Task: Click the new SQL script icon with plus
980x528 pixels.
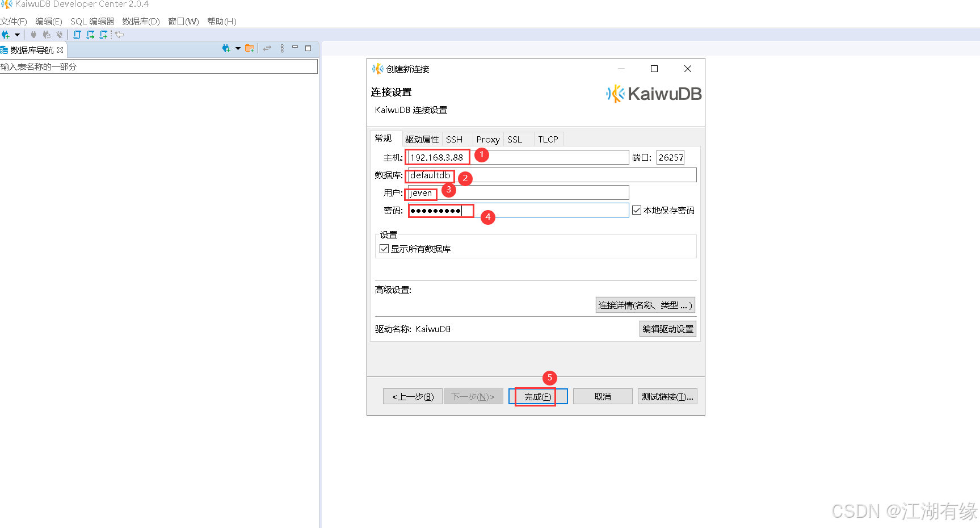Action: [x=103, y=35]
